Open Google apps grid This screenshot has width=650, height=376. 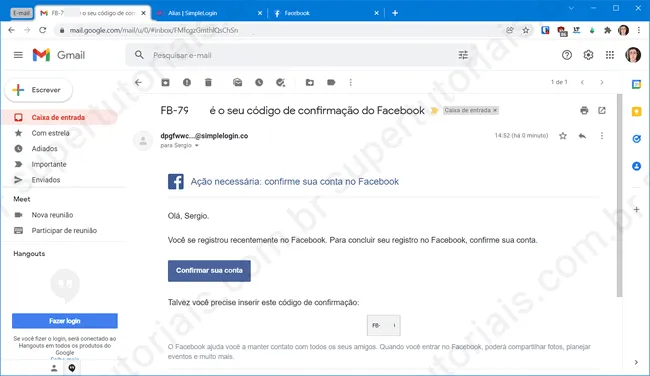tap(610, 55)
